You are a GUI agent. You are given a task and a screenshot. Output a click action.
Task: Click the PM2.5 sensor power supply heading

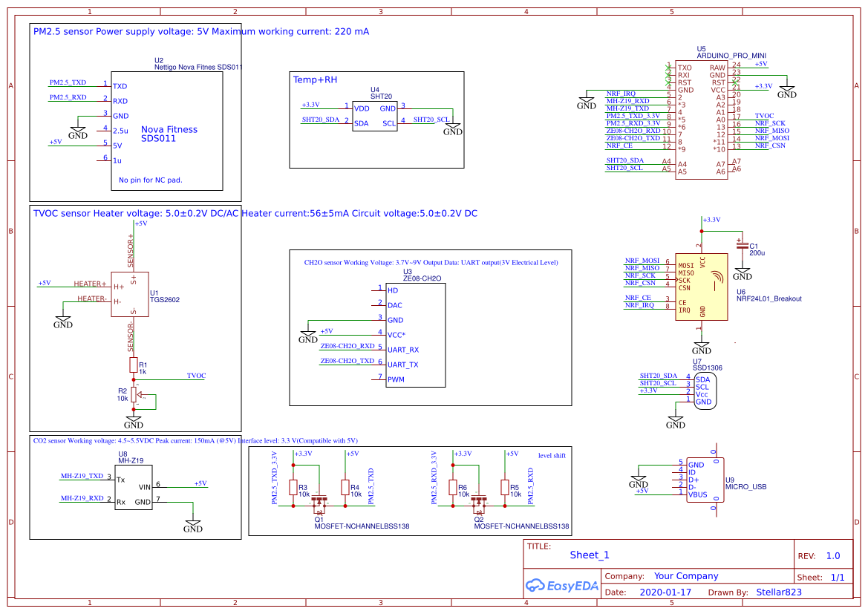click(201, 32)
